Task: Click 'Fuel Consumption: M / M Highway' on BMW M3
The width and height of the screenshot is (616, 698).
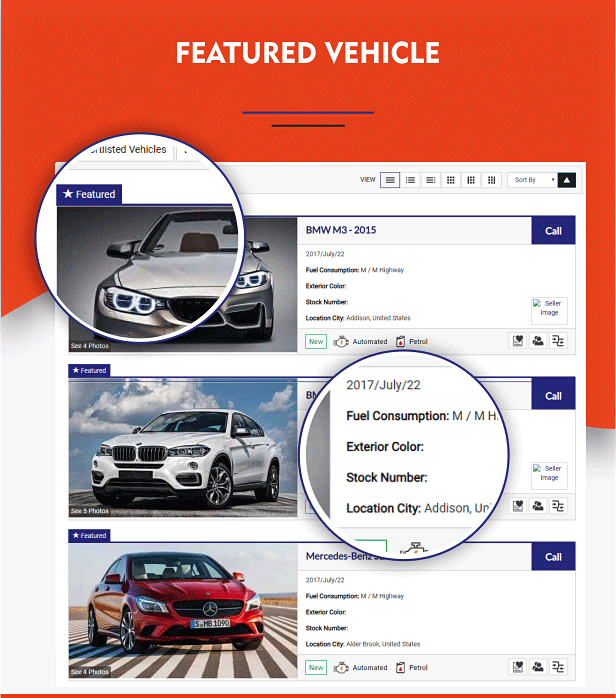Action: tap(355, 270)
